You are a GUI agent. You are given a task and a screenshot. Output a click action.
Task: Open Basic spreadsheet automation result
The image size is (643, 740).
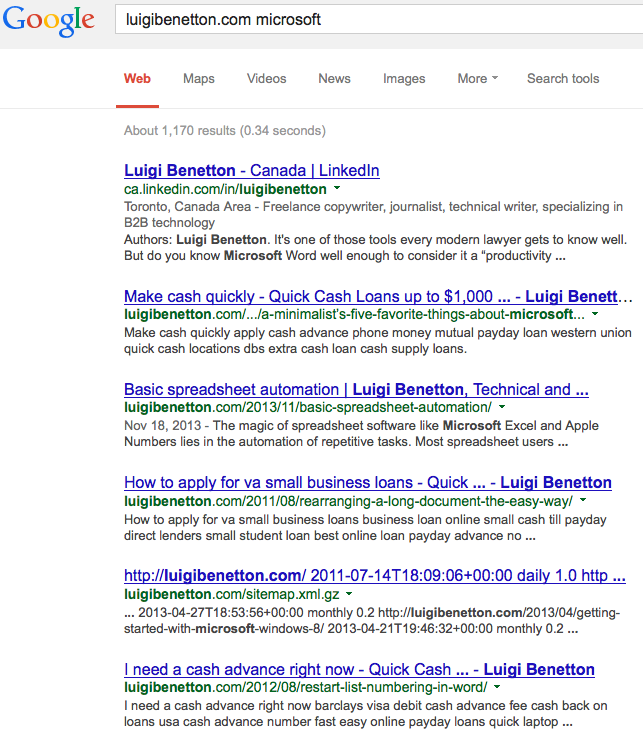pos(356,389)
